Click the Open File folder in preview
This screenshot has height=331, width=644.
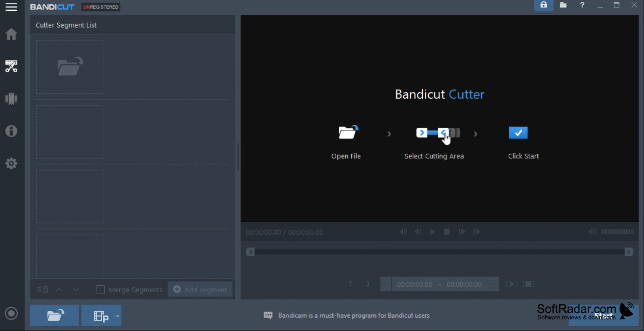click(x=348, y=132)
